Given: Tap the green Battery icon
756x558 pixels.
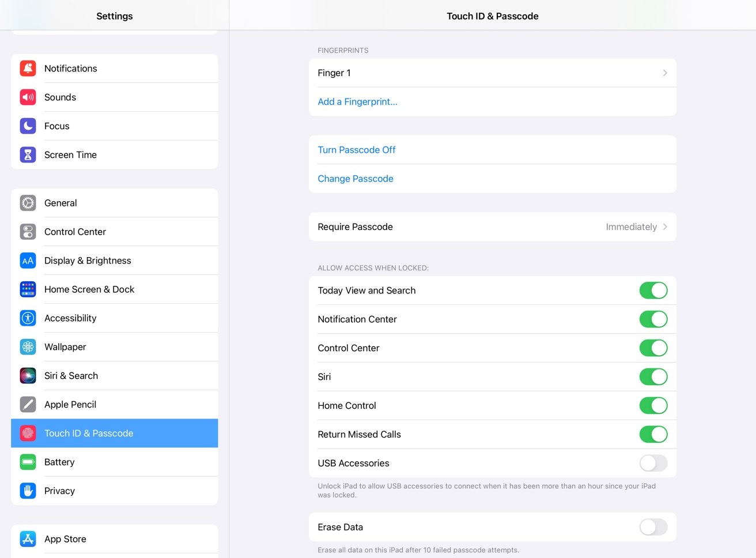Looking at the screenshot, I should pos(28,462).
